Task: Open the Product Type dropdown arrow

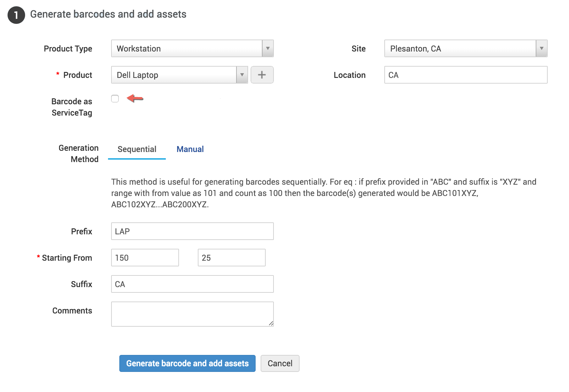Action: 268,48
